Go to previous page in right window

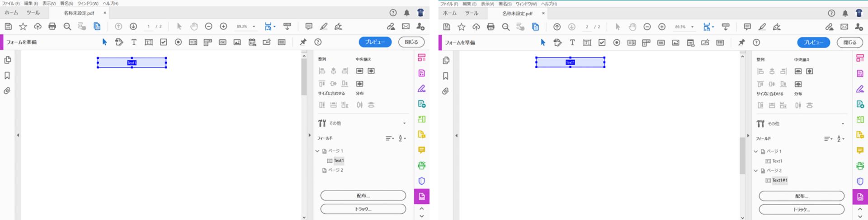pos(557,27)
